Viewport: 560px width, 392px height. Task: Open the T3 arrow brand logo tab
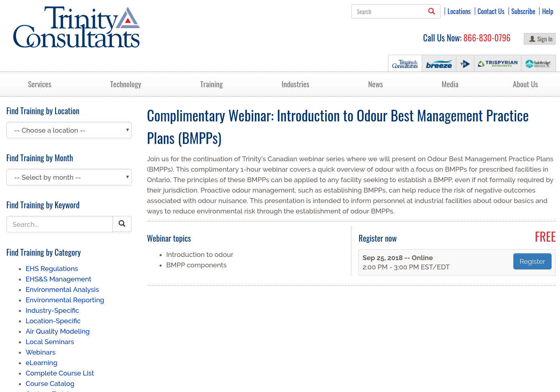[465, 64]
